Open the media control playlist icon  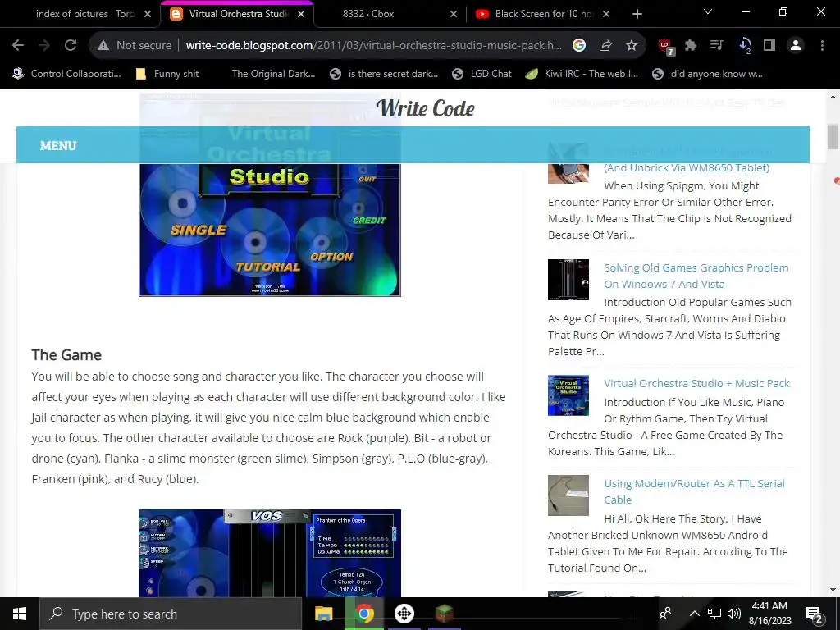(x=717, y=46)
